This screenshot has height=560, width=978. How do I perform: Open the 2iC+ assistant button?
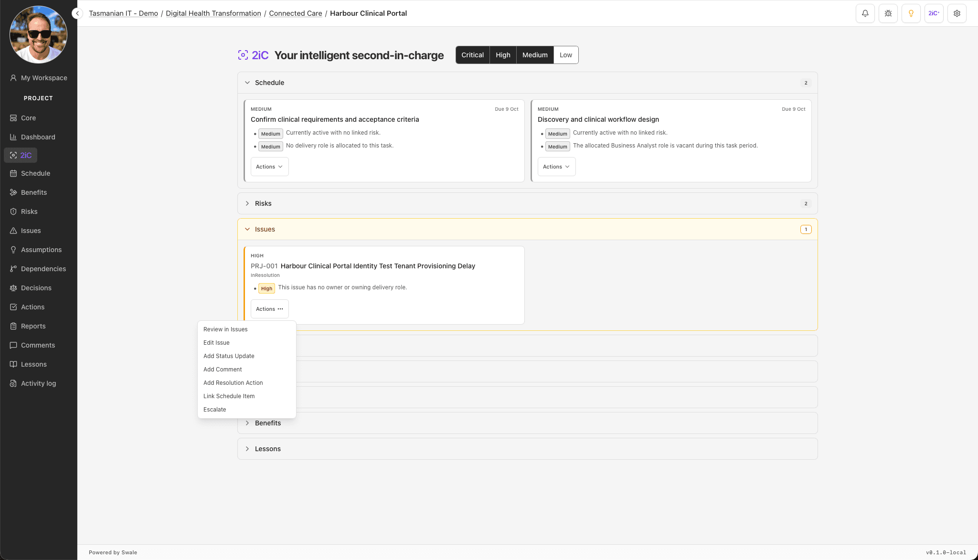tap(934, 13)
